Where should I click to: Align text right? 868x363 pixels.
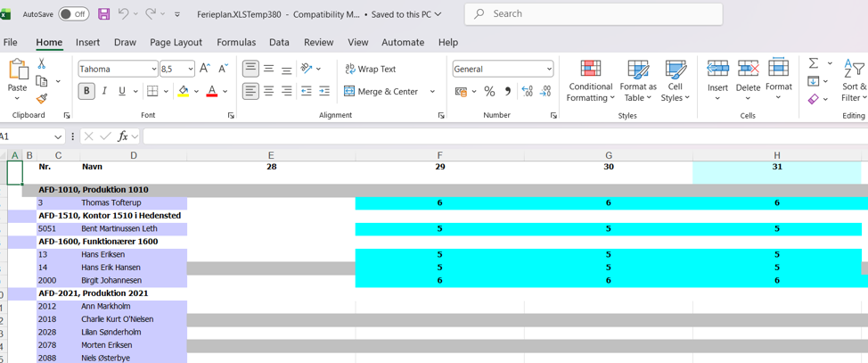[286, 91]
